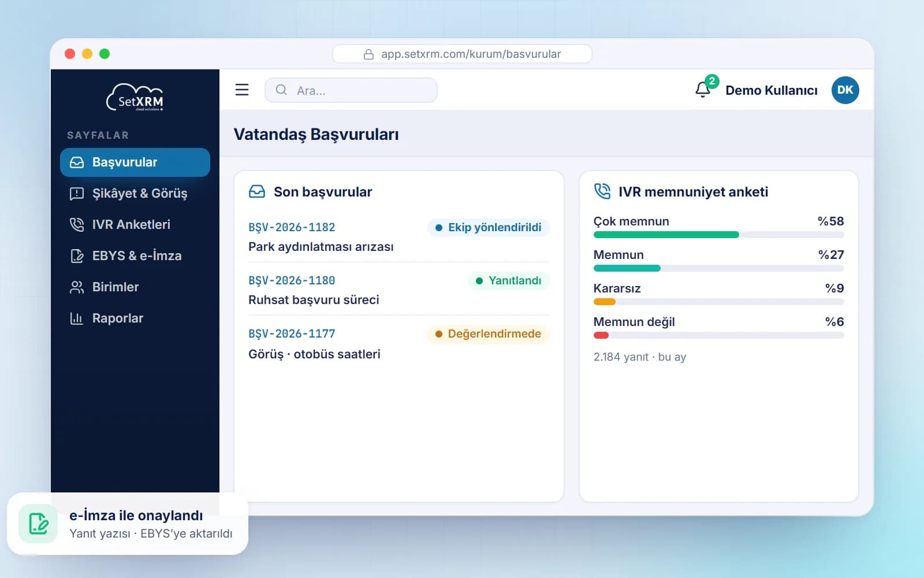Go to Şikâyet & Görüş page
Viewport: 924px width, 578px height.
click(x=135, y=194)
